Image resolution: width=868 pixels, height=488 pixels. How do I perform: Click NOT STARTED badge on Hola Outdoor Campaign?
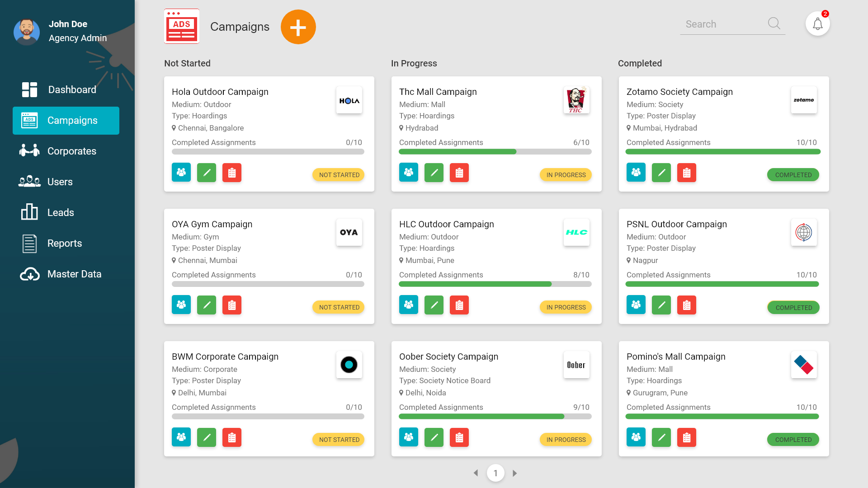point(339,175)
